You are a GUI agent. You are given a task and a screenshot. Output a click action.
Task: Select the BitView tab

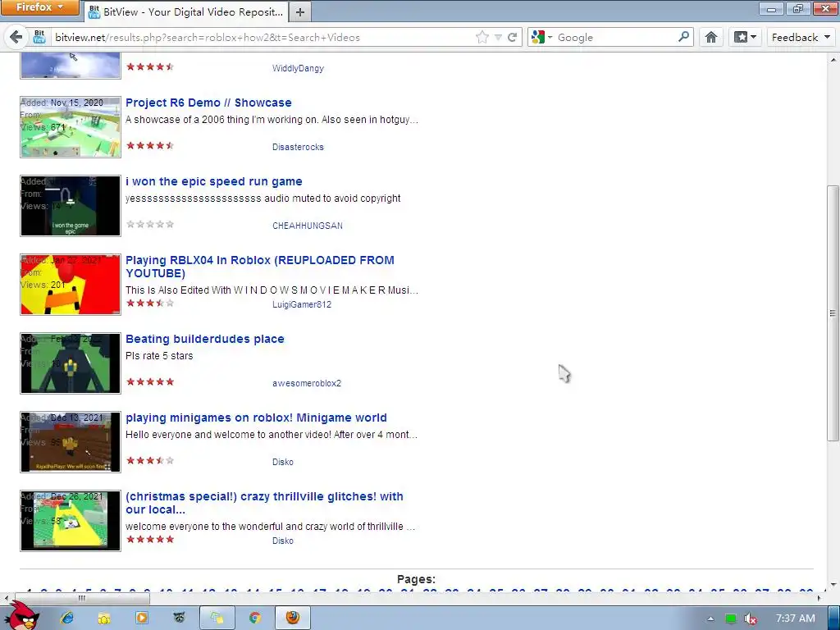pyautogui.click(x=186, y=11)
